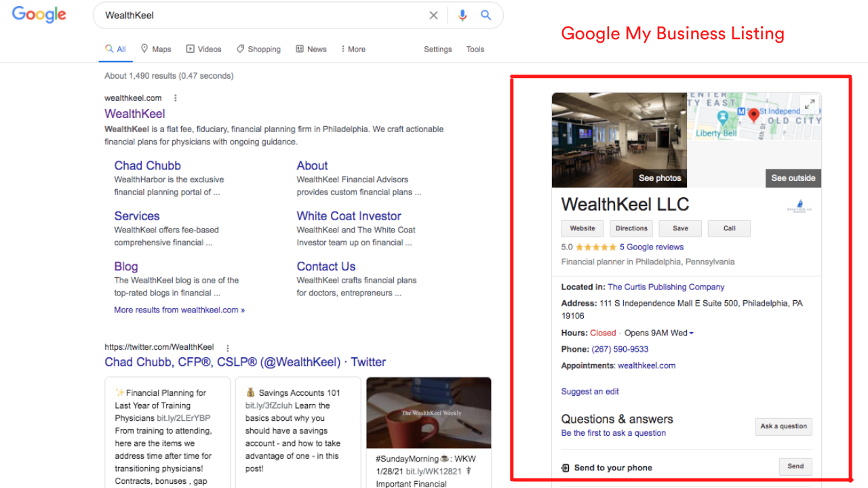
Task: Activate voice search using the microphone icon
Action: 462,15
